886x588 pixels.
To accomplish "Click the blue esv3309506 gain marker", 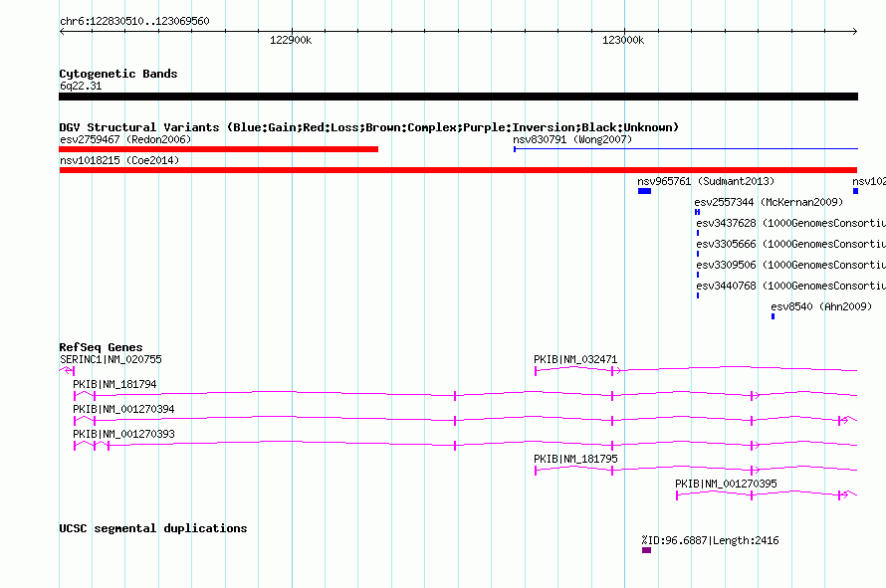I will click(698, 275).
